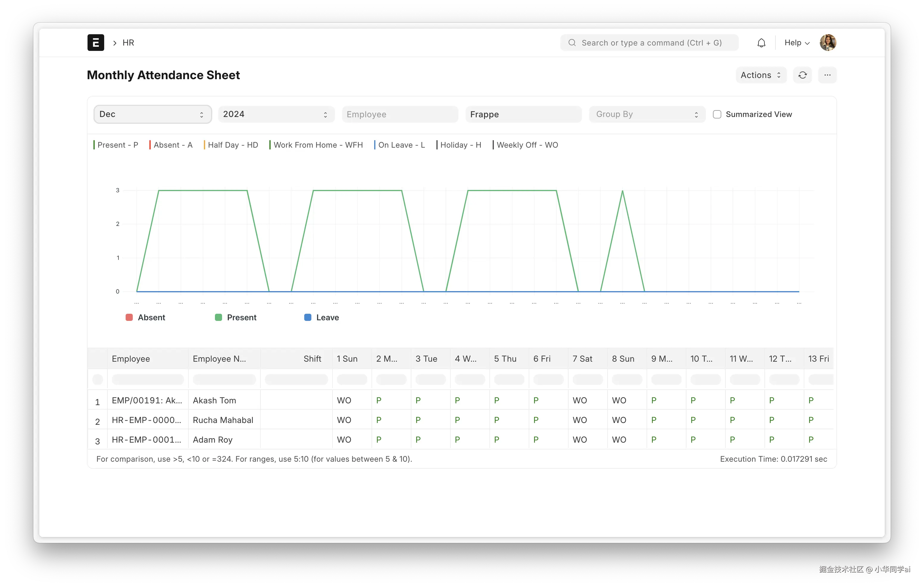Toggle the Present legend marker

click(218, 317)
